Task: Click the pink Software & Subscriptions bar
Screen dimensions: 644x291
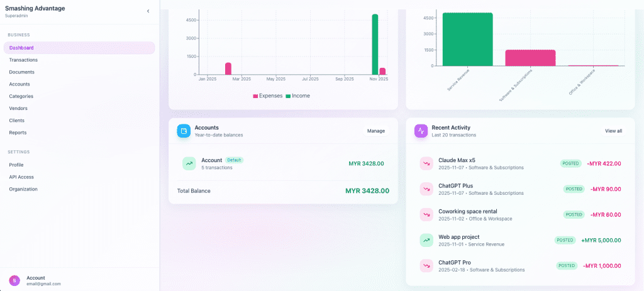Action: pyautogui.click(x=530, y=57)
